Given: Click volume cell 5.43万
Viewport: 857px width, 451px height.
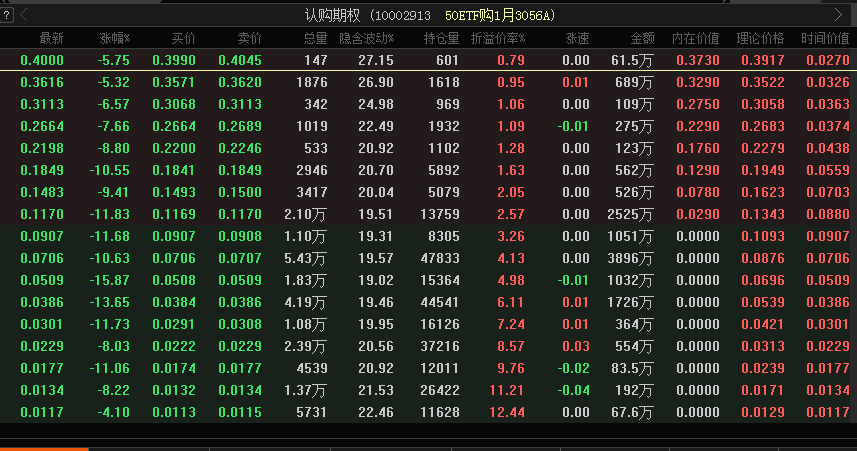Looking at the screenshot, I should point(305,259).
